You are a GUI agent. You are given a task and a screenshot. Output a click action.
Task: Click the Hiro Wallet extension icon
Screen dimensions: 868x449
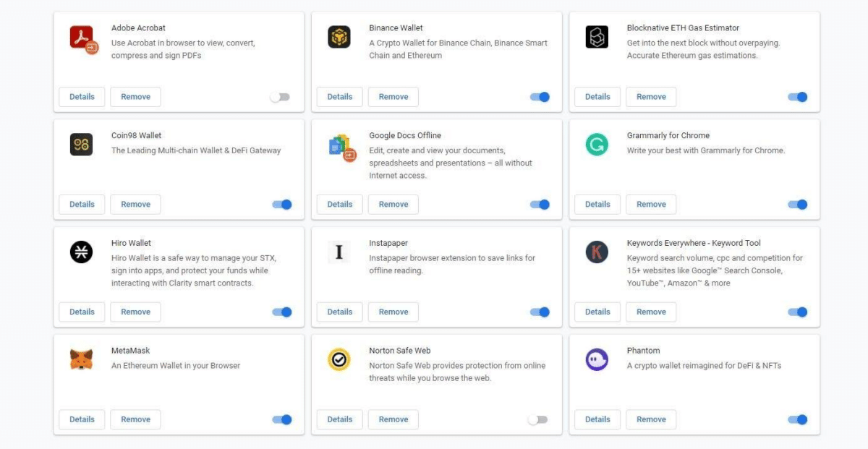point(81,252)
